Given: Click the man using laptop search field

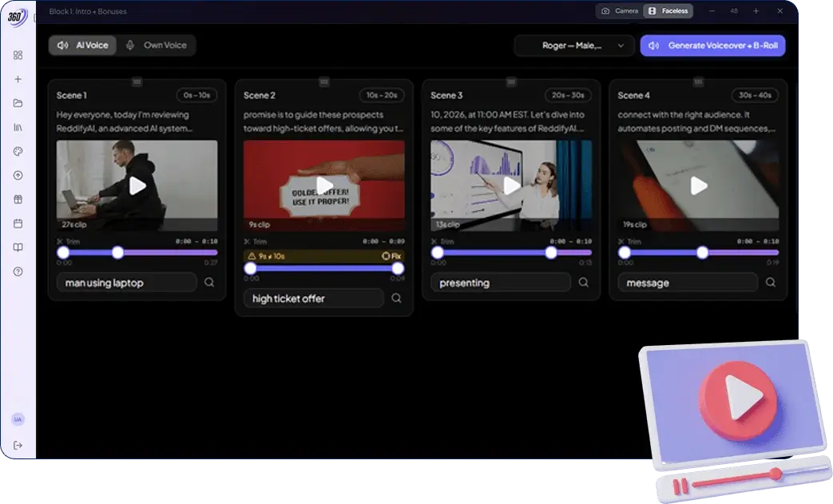Looking at the screenshot, I should coord(126,283).
